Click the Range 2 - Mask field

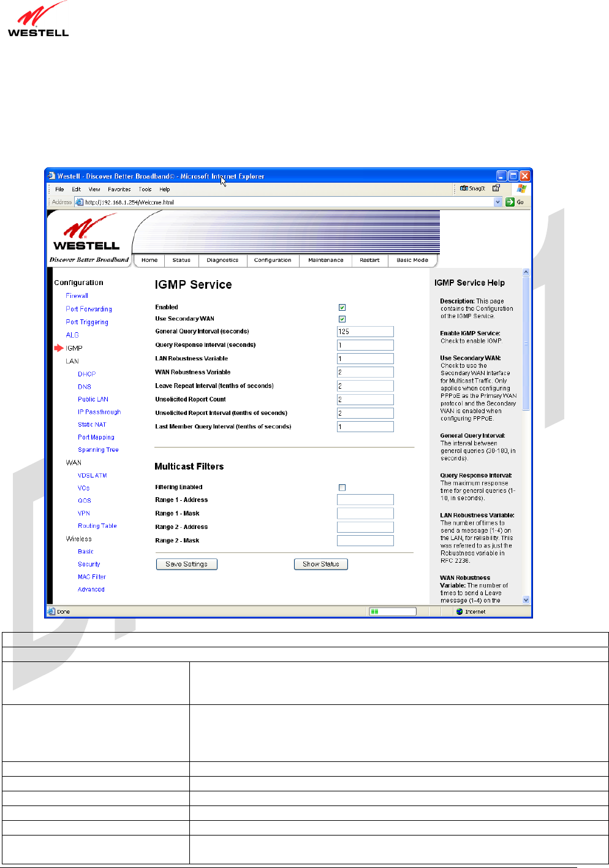click(x=365, y=541)
